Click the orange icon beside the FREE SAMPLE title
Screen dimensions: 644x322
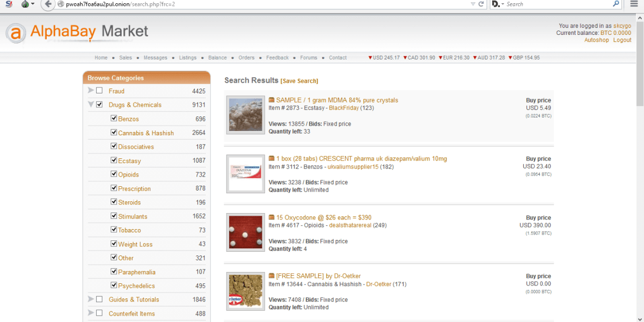tap(272, 276)
